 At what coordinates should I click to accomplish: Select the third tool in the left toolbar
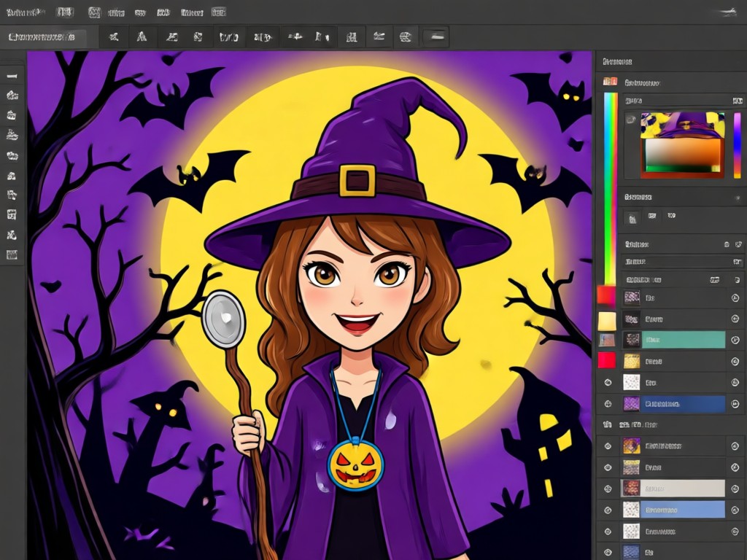click(x=12, y=115)
